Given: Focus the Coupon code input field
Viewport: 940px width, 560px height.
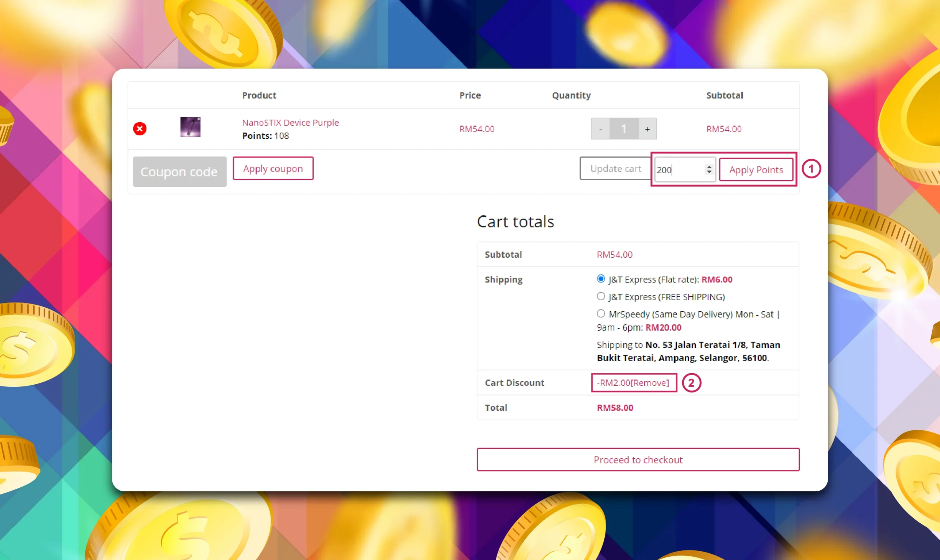Looking at the screenshot, I should (180, 172).
